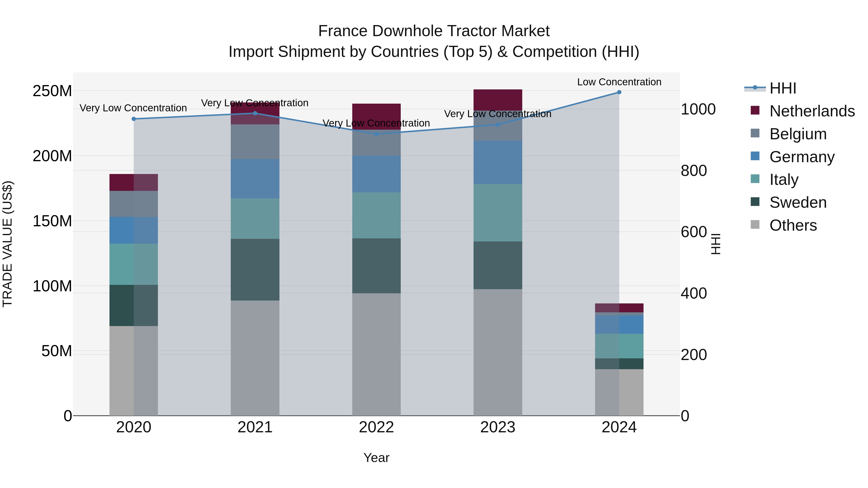Click the 2024 Sweden bar segment
Image resolution: width=868 pixels, height=488 pixels.
619,364
